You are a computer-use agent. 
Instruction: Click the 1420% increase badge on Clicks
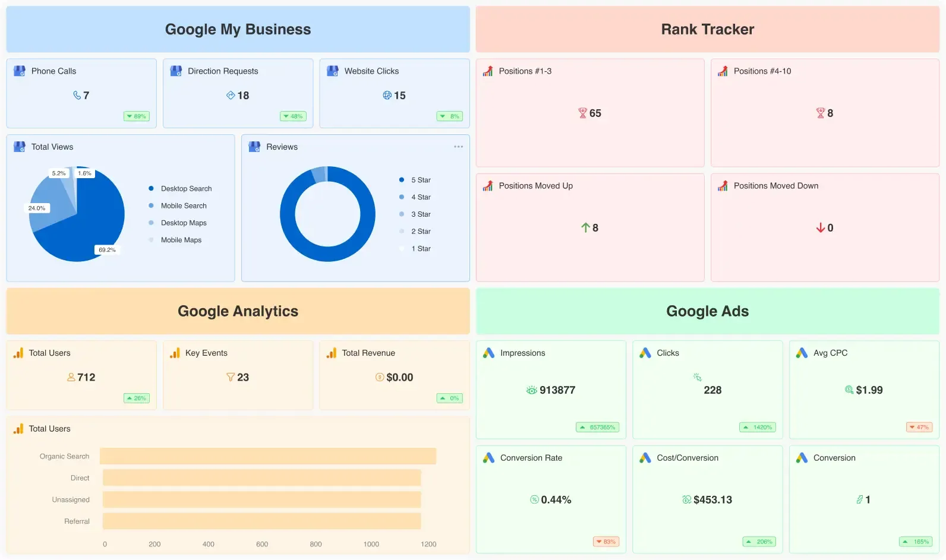[x=758, y=427]
